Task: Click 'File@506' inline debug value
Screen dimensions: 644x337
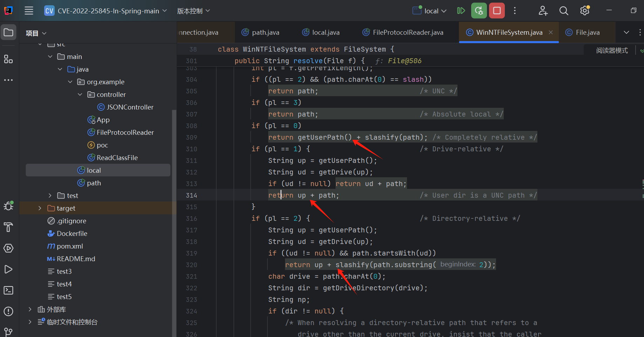Action: 405,61
